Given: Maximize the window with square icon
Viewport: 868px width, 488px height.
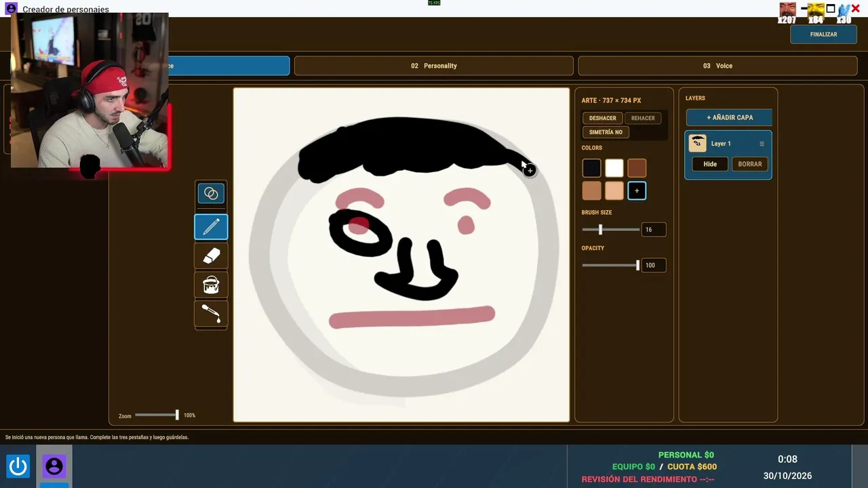Looking at the screenshot, I should [x=831, y=9].
